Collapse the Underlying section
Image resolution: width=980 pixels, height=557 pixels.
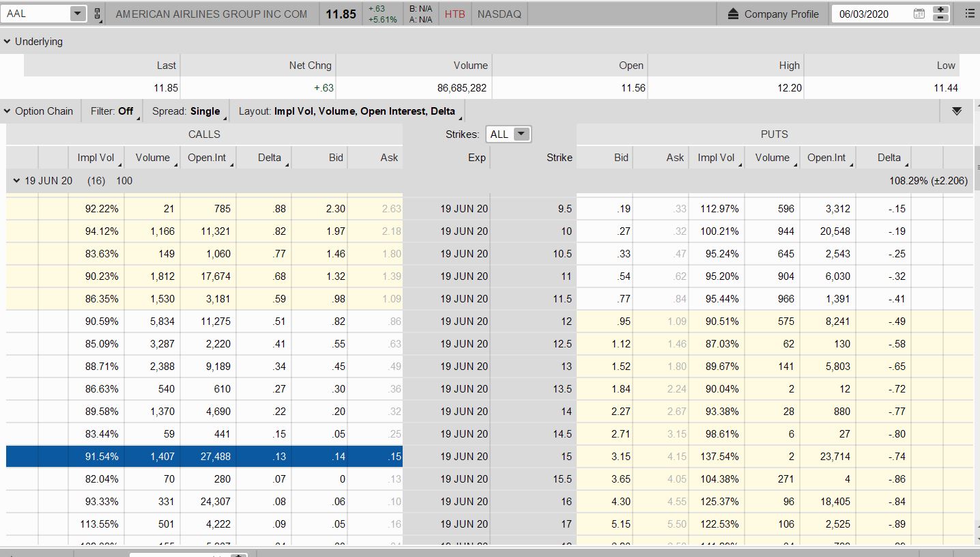[x=8, y=42]
